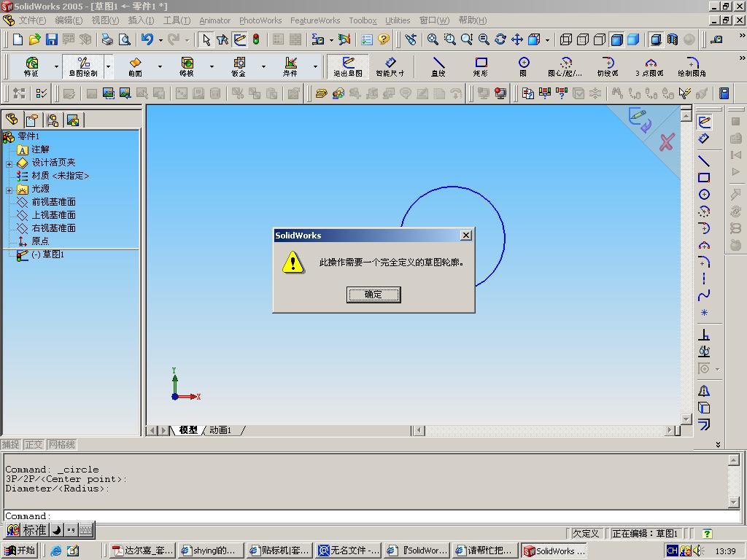
Task: Click the 圆 (Circle) tool in command manager
Action: [x=524, y=66]
